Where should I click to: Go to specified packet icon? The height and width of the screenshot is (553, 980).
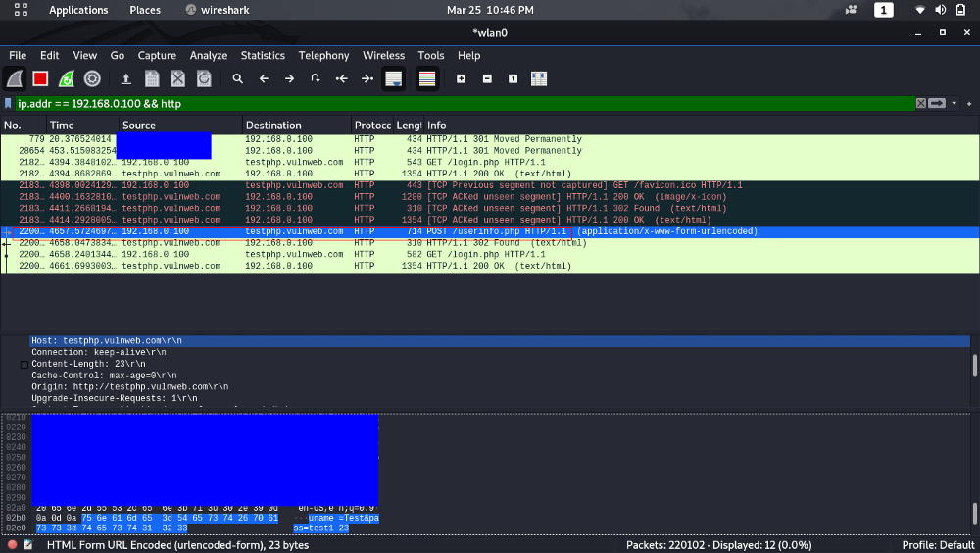[x=316, y=78]
